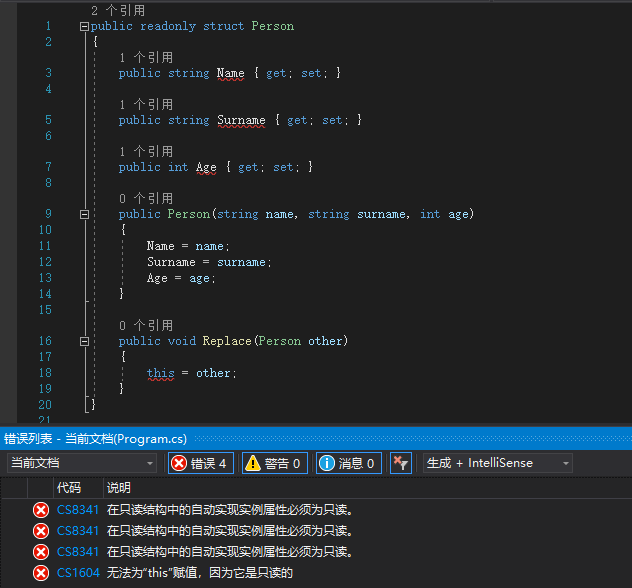
Task: Toggle the Warnings (警告 0) filter
Action: point(274,463)
